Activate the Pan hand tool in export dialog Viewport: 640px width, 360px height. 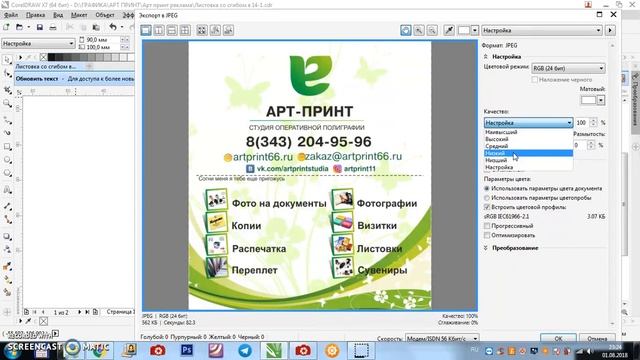click(406, 30)
